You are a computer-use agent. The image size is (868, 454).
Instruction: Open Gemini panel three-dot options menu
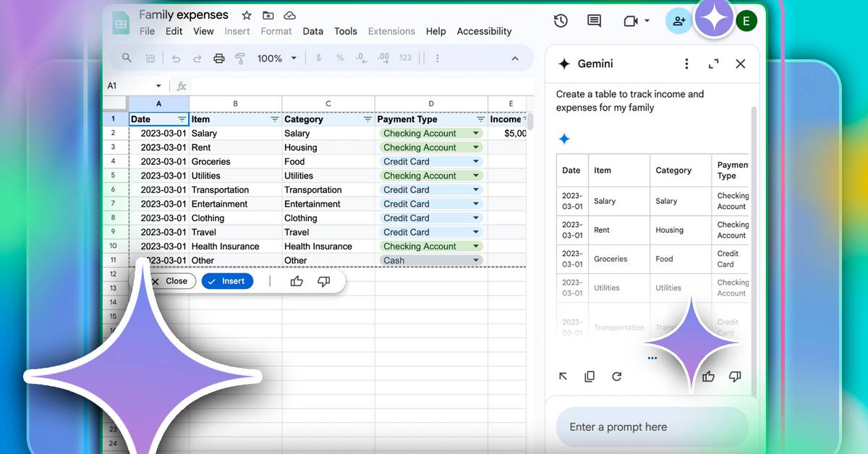(686, 64)
